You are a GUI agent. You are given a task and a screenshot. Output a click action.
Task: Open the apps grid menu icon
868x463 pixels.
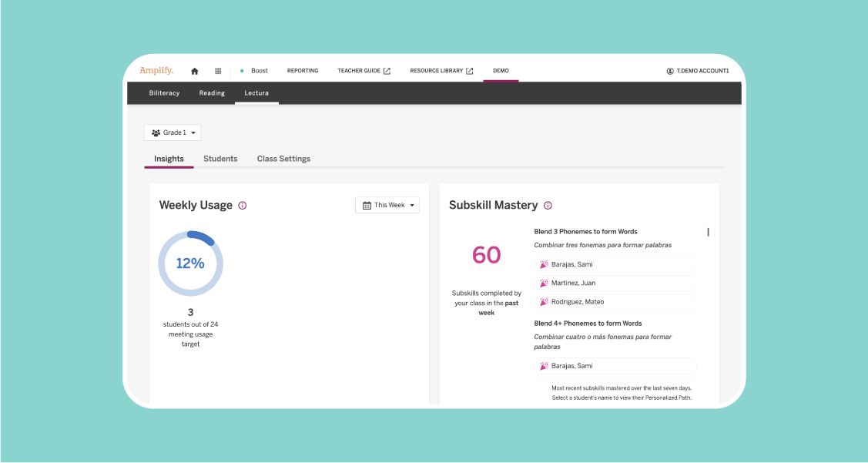(x=218, y=71)
